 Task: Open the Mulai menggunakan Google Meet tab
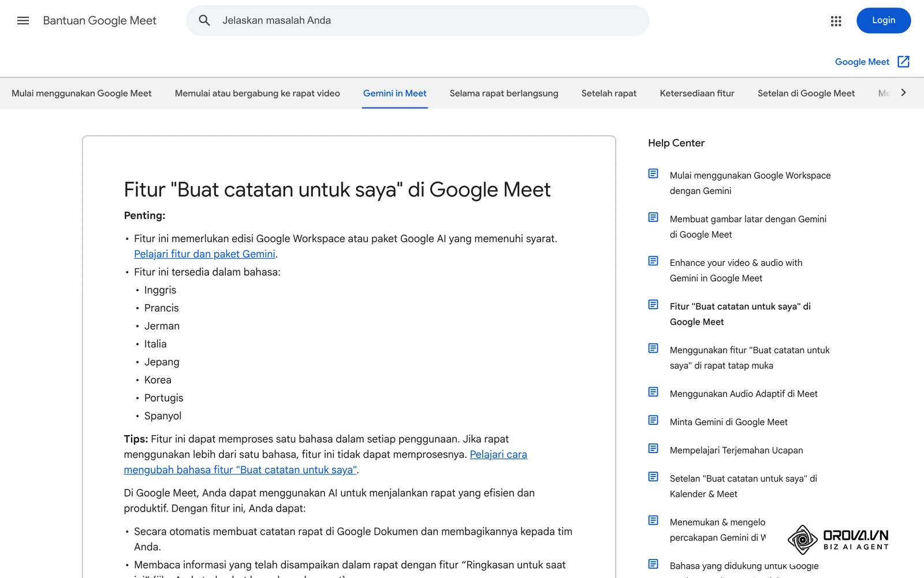[x=81, y=93]
